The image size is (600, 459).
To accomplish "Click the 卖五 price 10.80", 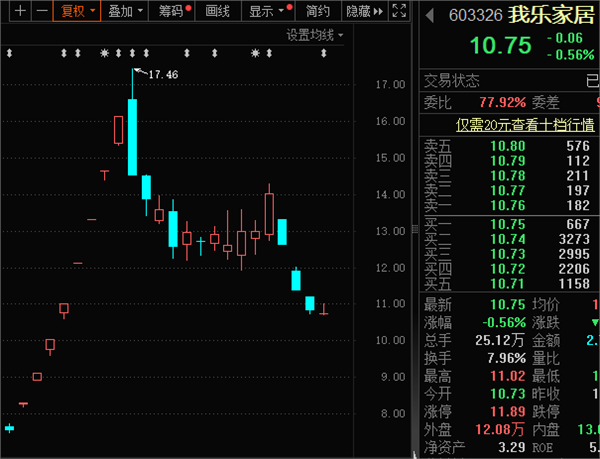I will pos(508,146).
